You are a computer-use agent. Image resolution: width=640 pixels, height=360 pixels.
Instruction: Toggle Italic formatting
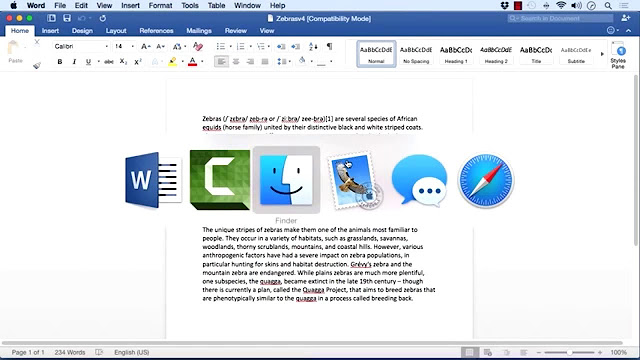tap(74, 62)
